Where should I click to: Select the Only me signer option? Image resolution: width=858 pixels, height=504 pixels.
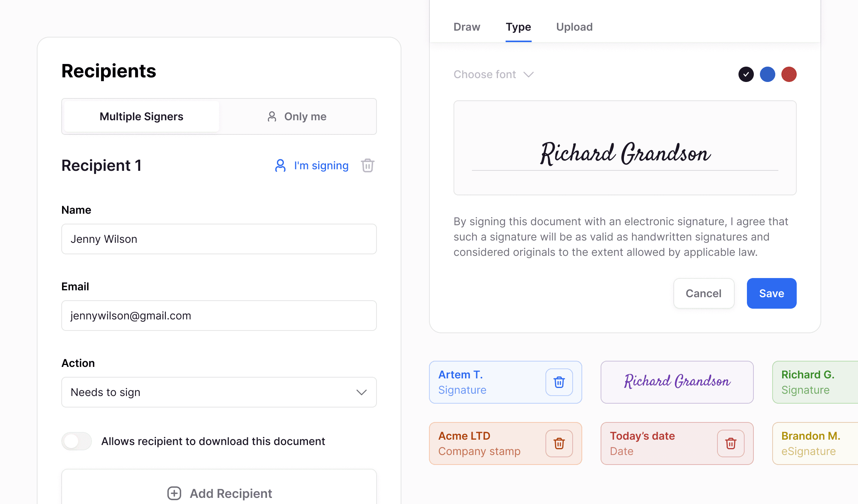[x=298, y=116]
